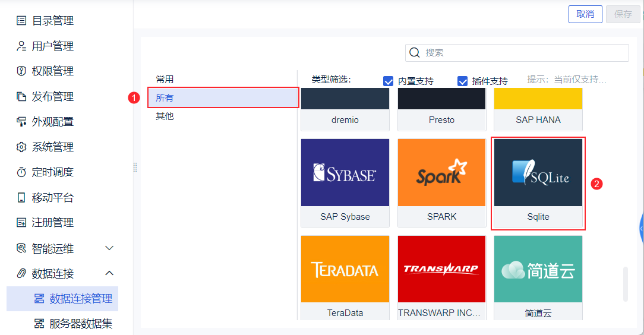This screenshot has height=335, width=644.
Task: Open 用户管理 menu item
Action: coord(52,46)
